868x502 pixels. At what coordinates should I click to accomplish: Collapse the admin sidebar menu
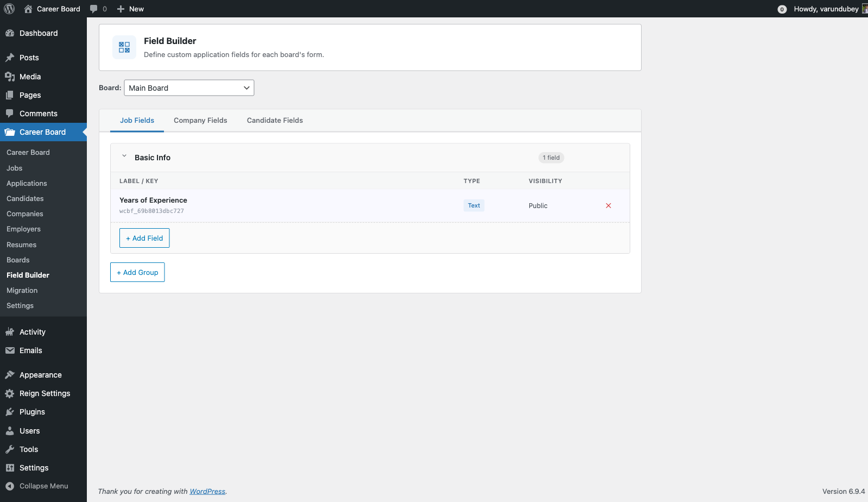pyautogui.click(x=43, y=486)
